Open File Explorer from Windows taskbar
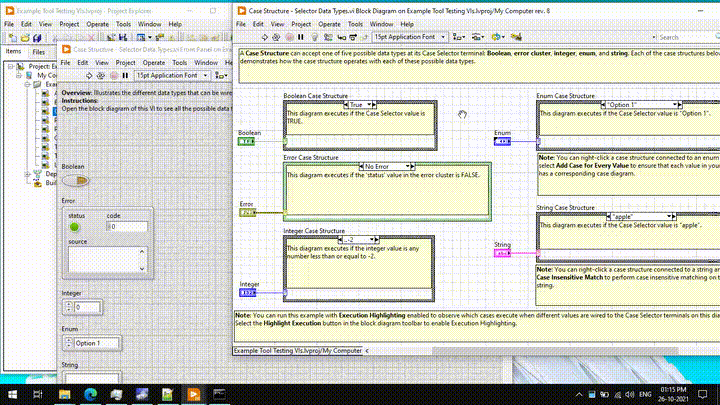The height and width of the screenshot is (405, 720). click(64, 394)
